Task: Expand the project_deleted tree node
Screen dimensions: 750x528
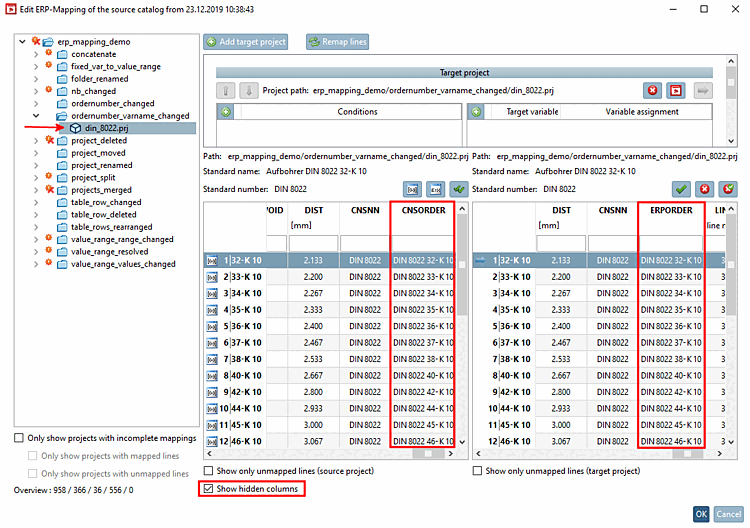Action: pos(35,141)
